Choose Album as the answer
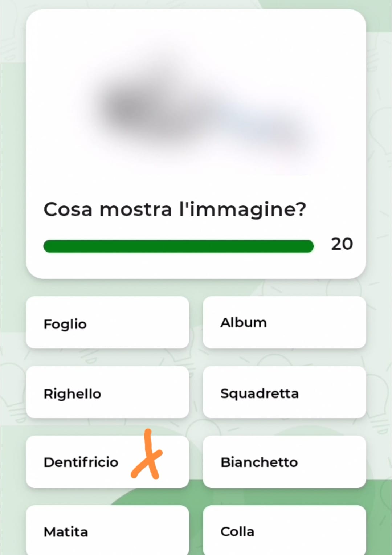Image resolution: width=392 pixels, height=555 pixels. pos(284,323)
